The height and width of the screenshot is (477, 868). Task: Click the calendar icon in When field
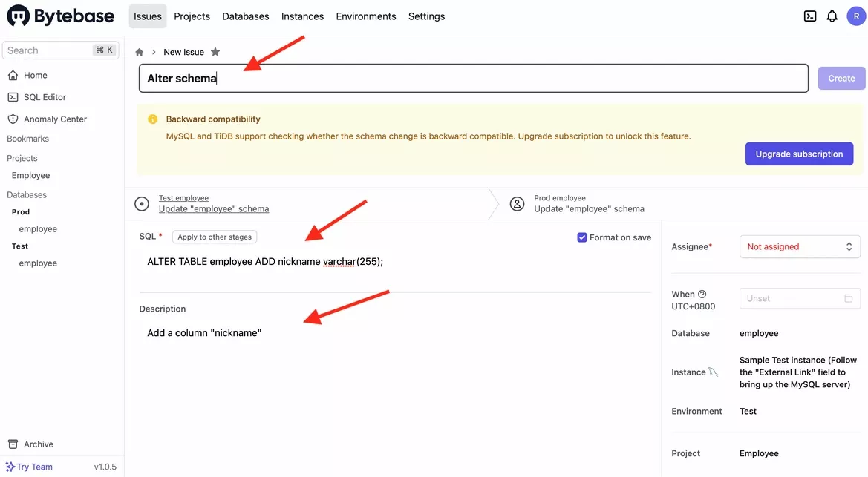pyautogui.click(x=848, y=298)
